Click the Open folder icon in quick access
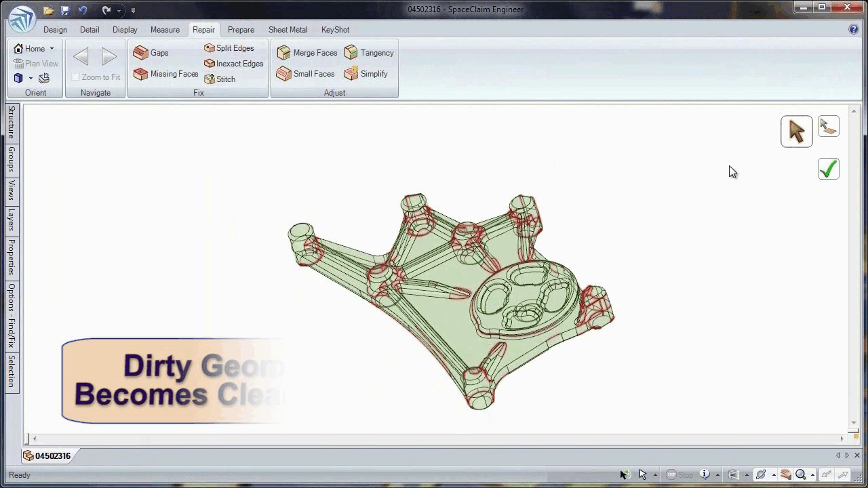This screenshot has height=488, width=868. (x=48, y=10)
